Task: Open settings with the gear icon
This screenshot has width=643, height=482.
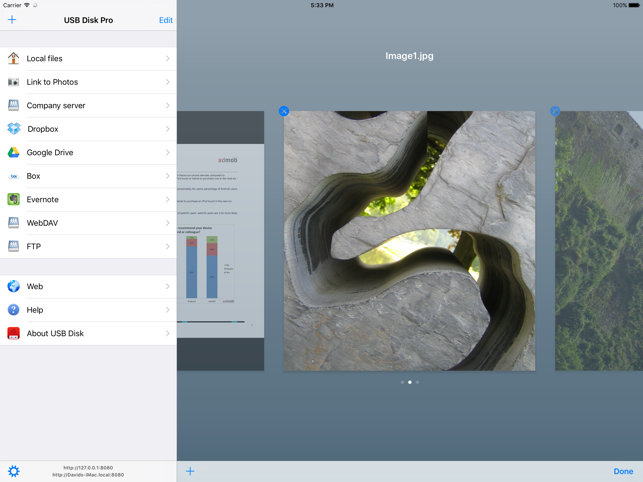Action: [14, 471]
